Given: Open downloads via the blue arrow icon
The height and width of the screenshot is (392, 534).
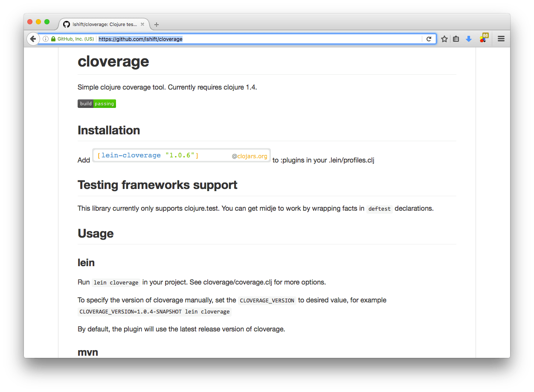Looking at the screenshot, I should click(469, 39).
